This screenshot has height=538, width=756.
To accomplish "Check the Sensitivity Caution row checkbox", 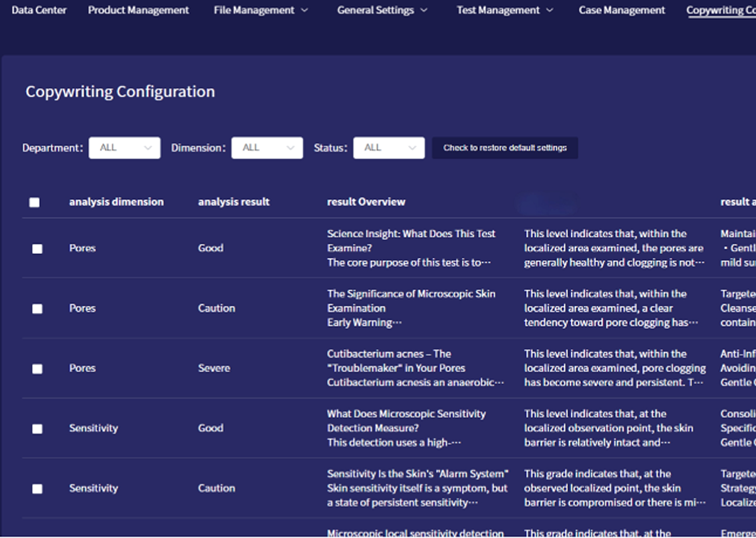I will (x=37, y=489).
